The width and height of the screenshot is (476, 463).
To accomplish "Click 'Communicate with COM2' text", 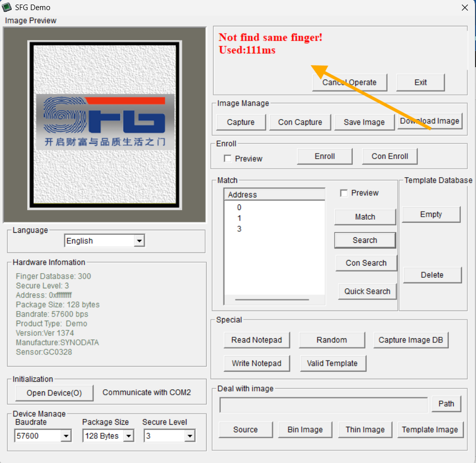I will (147, 393).
